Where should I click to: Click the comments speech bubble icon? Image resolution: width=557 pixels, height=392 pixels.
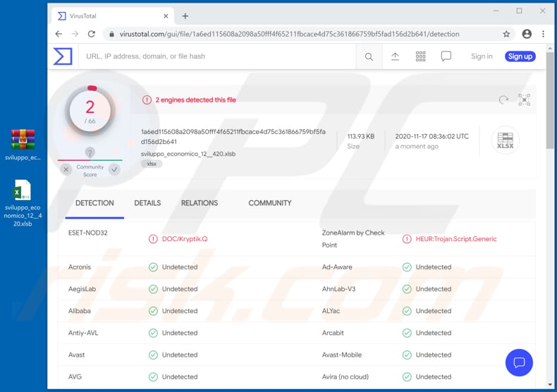446,56
